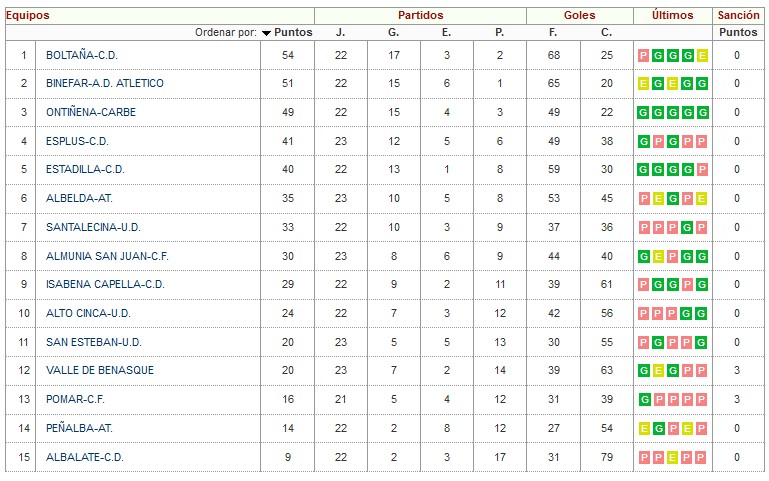Click first green G badge for ONTIÑENA-CARBE
The height and width of the screenshot is (481, 769).
(x=643, y=113)
